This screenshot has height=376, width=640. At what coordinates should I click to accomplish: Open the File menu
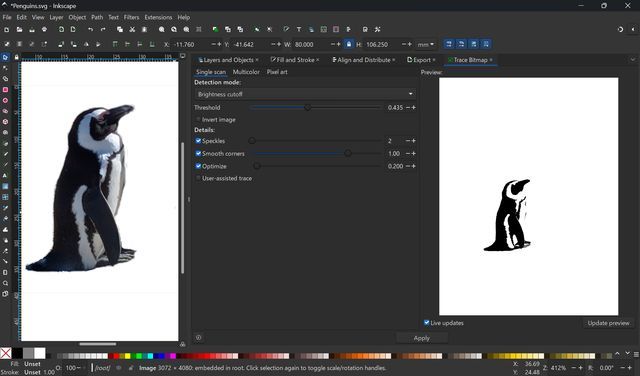(7, 17)
